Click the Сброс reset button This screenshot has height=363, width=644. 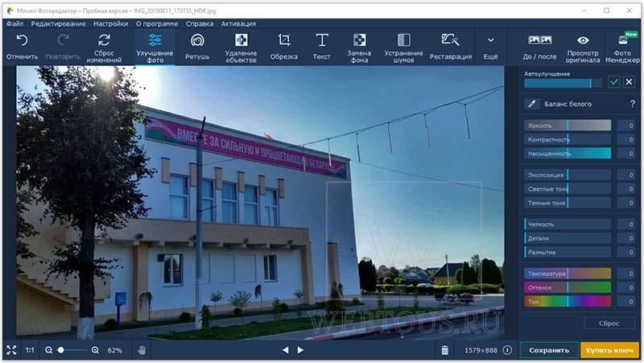(609, 324)
